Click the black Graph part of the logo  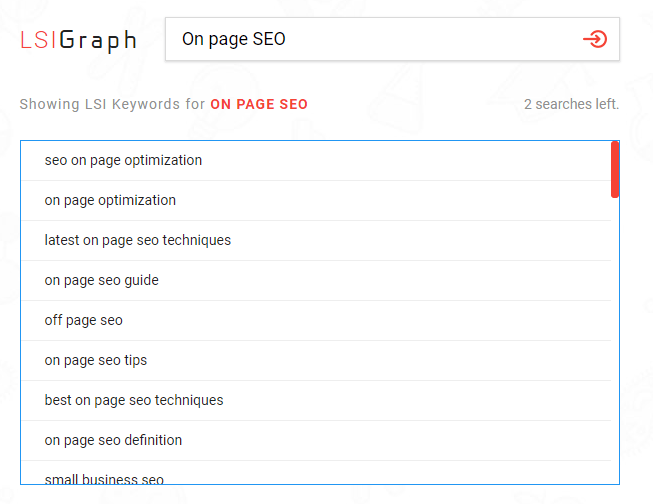click(98, 41)
